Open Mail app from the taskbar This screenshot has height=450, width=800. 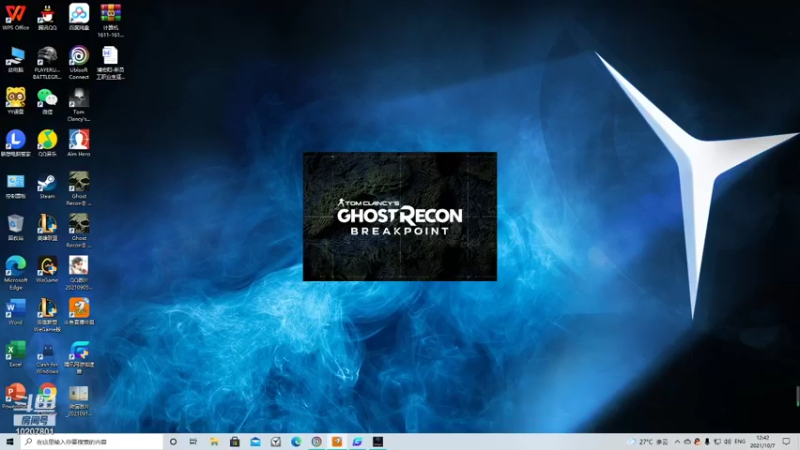pyautogui.click(x=255, y=441)
